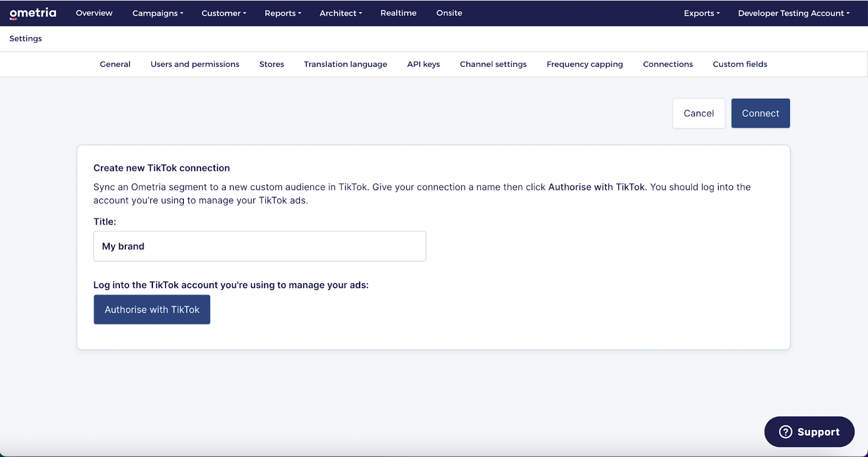Open the Stores tab
This screenshot has height=457, width=868.
click(272, 64)
